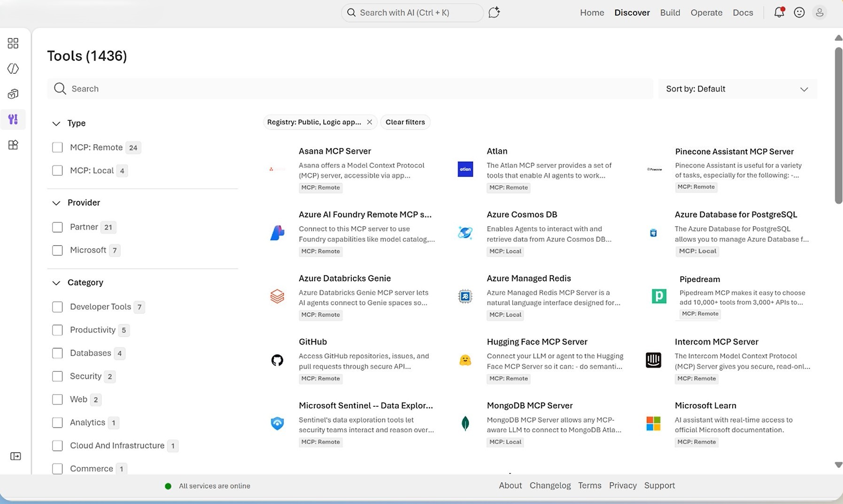This screenshot has height=504, width=843.
Task: Start a new AI chat icon
Action: [x=494, y=13]
